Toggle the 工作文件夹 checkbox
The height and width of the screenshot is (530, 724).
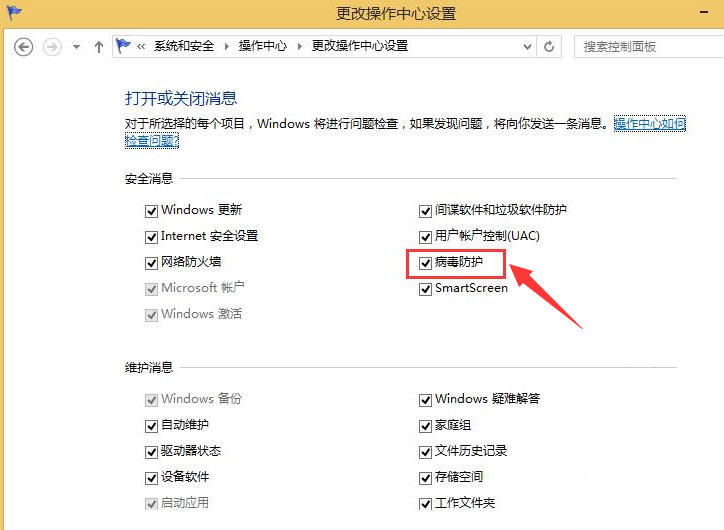[x=425, y=504]
